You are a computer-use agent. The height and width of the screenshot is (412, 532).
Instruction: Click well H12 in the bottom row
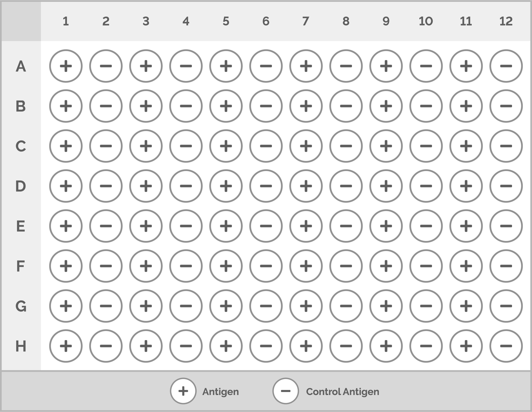506,346
